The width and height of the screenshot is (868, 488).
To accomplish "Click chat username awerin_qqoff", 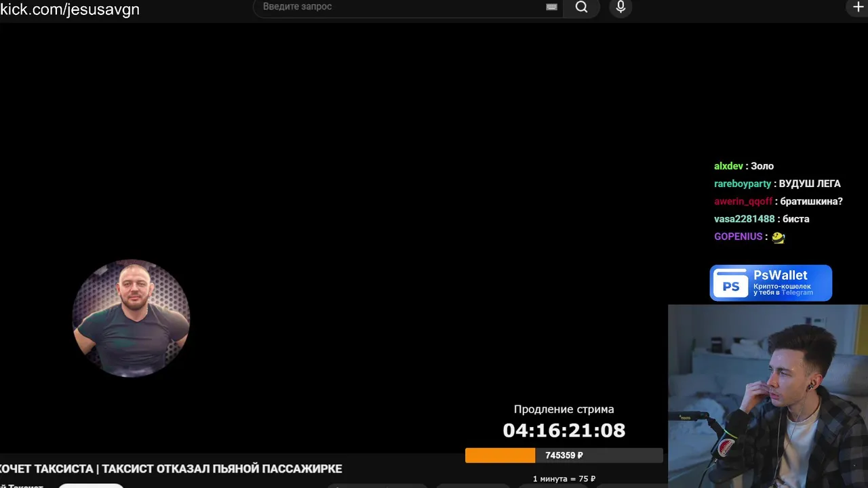I will pyautogui.click(x=743, y=201).
